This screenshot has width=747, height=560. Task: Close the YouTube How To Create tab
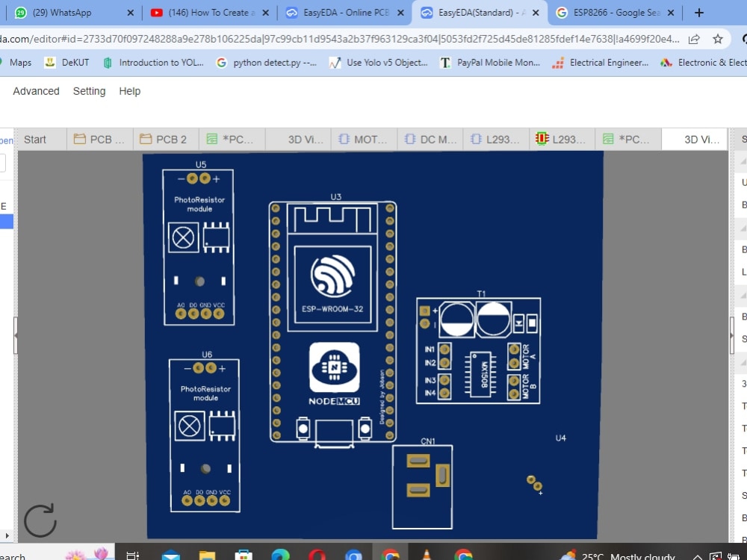tap(265, 13)
